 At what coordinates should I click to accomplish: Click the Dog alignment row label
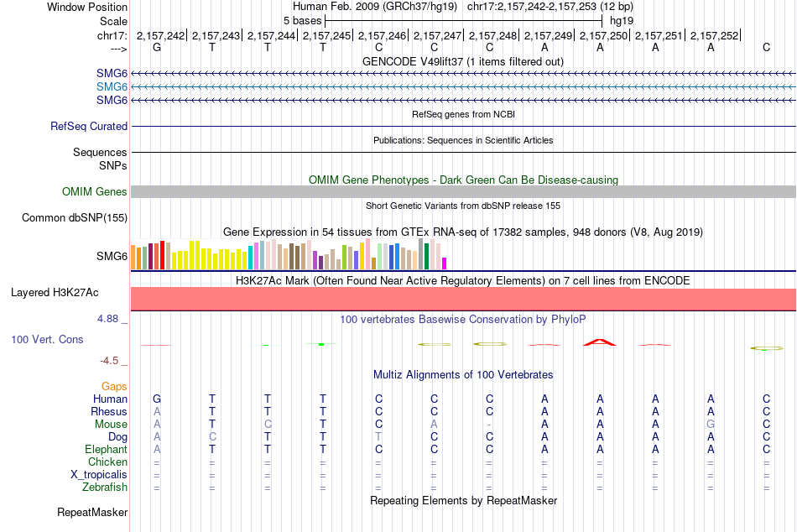pos(117,437)
